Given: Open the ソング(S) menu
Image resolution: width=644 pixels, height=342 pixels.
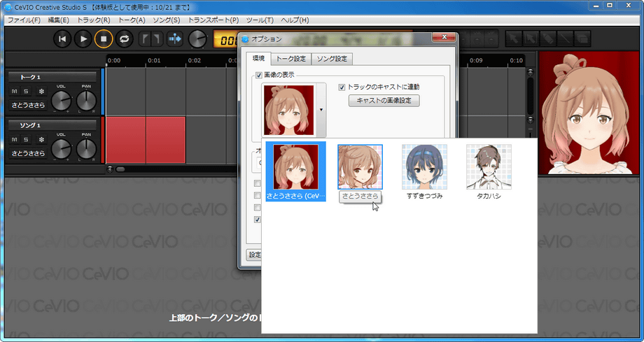Looking at the screenshot, I should pyautogui.click(x=167, y=20).
